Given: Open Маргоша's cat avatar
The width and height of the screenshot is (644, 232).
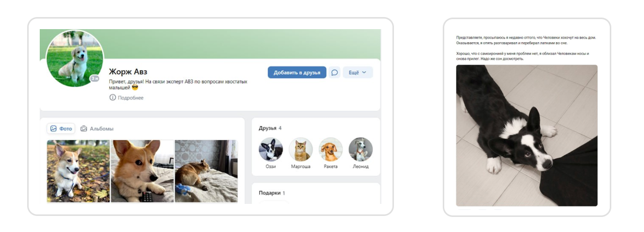Looking at the screenshot, I should 301,149.
